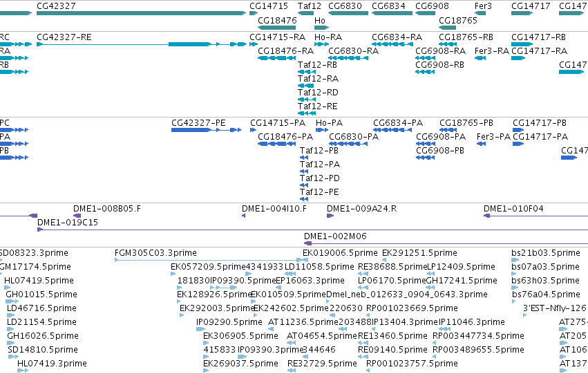This screenshot has height=374, width=588.
Task: Click transcript Taf12-RE
Action: 306,113
